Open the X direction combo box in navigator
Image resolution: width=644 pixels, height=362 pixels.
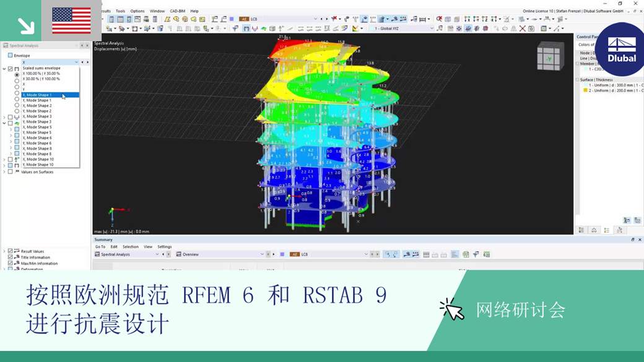point(50,62)
